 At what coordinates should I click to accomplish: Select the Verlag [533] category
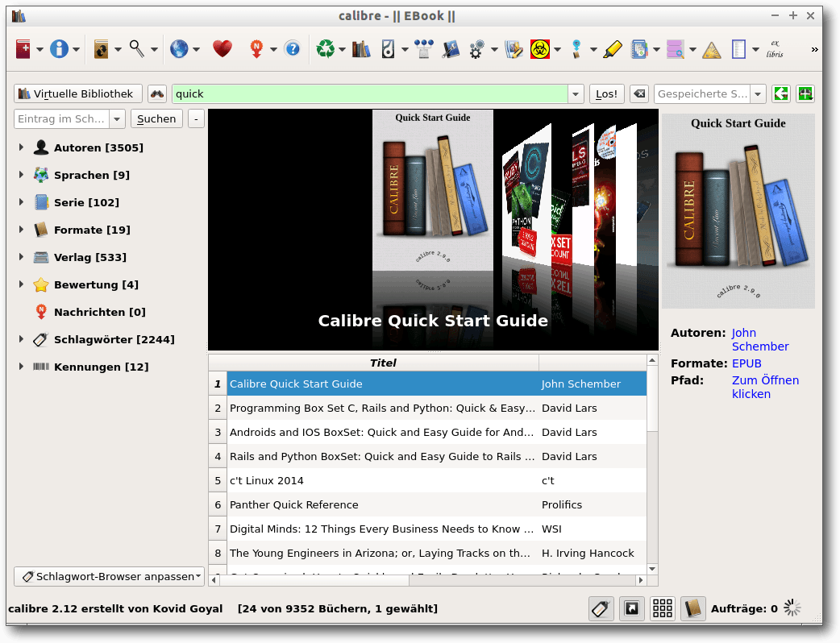pyautogui.click(x=90, y=257)
